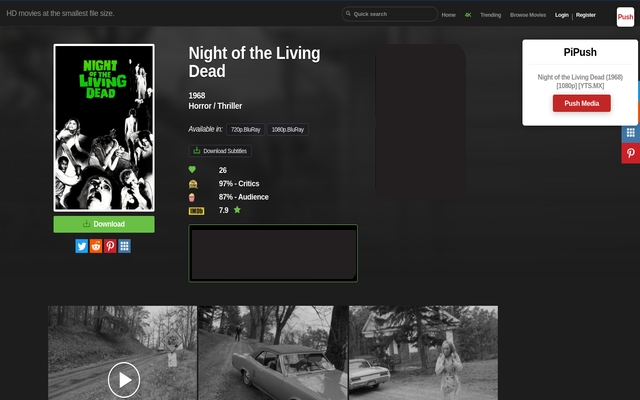
Task: Click the Pinterest icon in right sidebar
Action: click(630, 153)
